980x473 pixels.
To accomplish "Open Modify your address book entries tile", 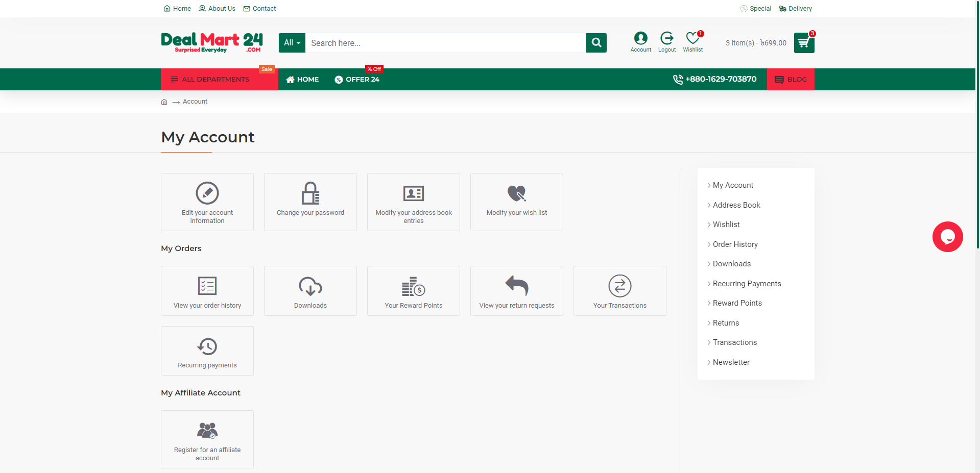I will coord(414,202).
